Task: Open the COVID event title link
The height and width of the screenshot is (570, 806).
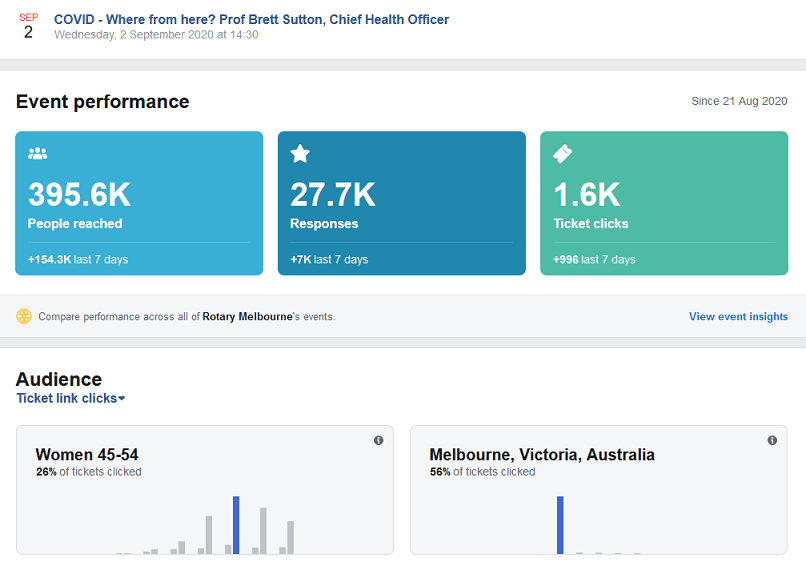Action: 251,19
